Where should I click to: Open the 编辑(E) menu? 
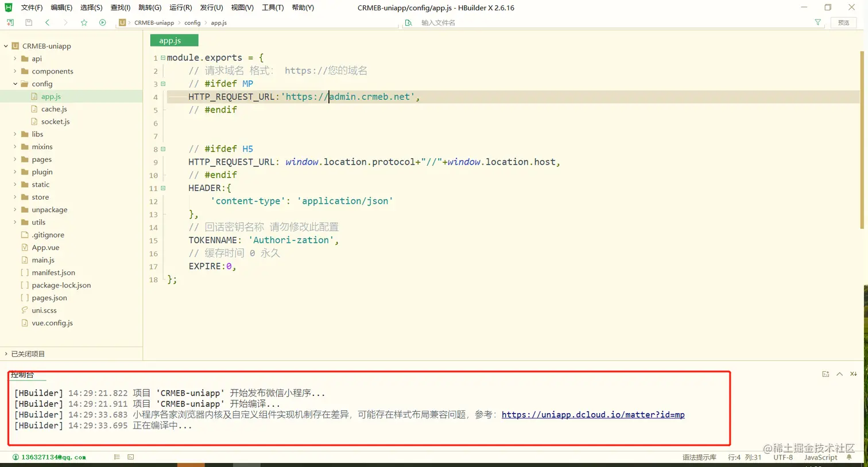point(61,7)
